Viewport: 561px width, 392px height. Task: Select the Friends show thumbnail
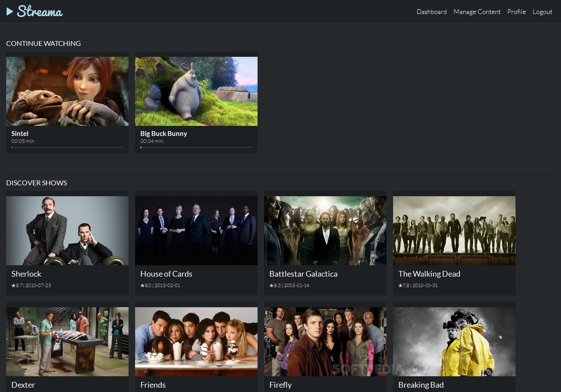(x=196, y=342)
